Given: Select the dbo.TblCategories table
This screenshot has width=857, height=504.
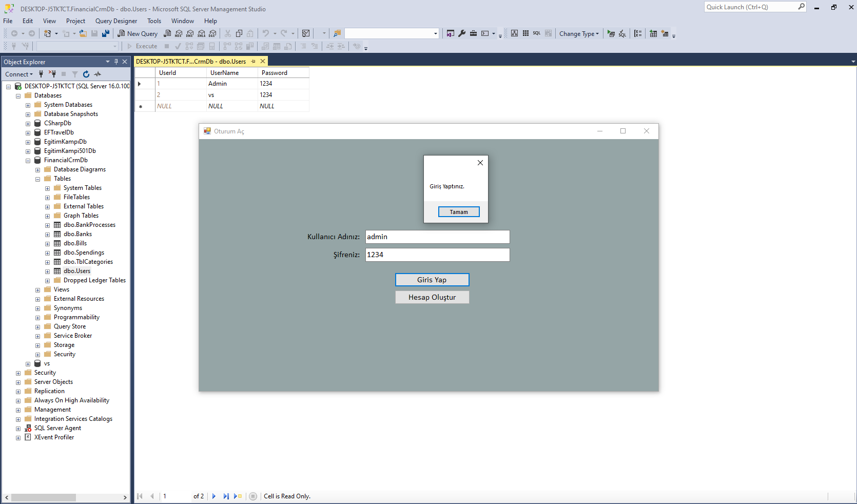Looking at the screenshot, I should click(88, 262).
